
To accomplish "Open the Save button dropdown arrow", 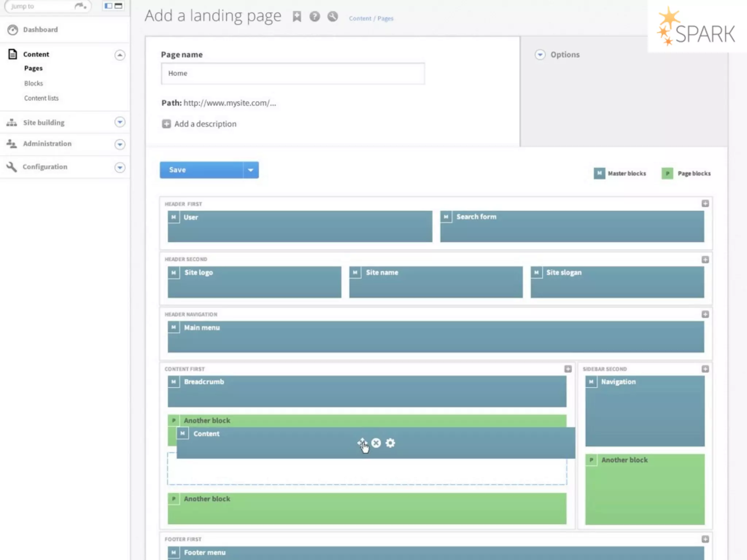I will click(251, 170).
